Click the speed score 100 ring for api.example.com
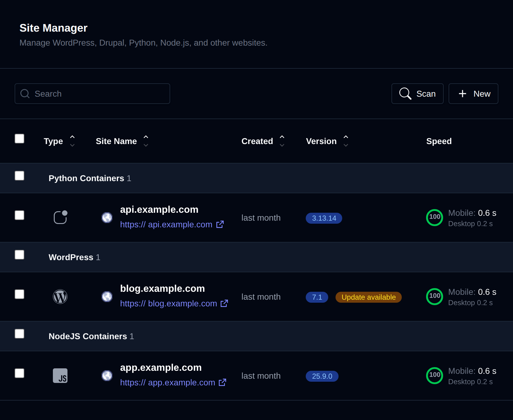 pos(435,218)
